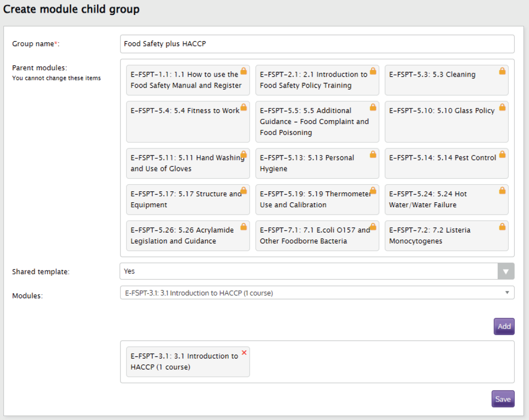Click the lock icon on 5.19 Thermometer module
Screen dimensions: 529x420
tap(373, 190)
